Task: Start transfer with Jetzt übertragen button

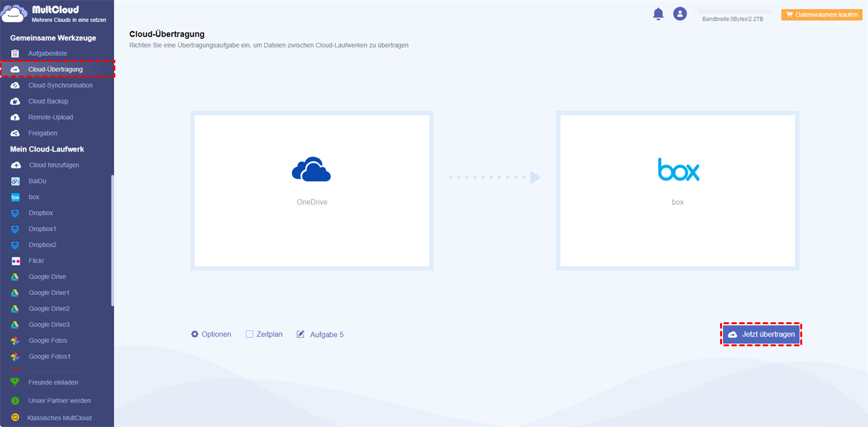Action: click(x=761, y=334)
